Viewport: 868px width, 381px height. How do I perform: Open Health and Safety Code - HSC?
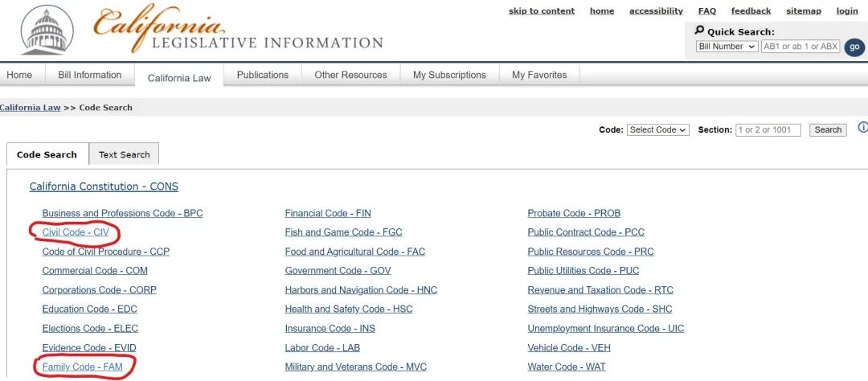pos(349,309)
